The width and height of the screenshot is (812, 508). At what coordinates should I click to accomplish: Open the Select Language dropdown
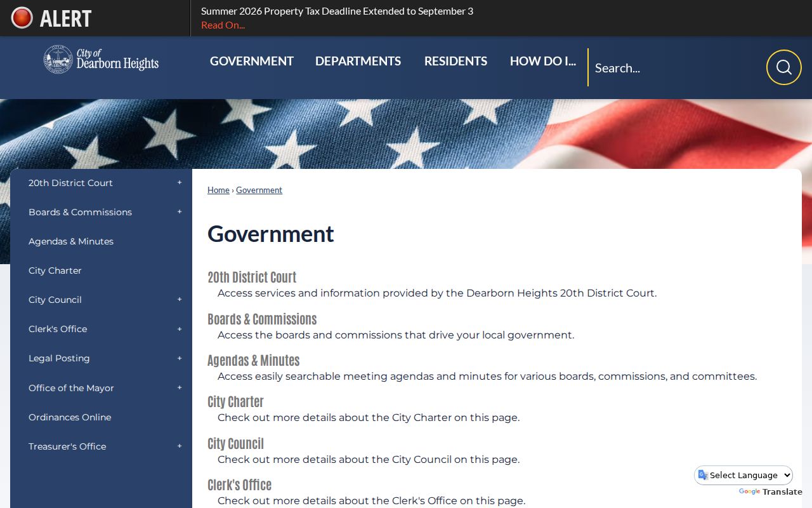point(743,475)
